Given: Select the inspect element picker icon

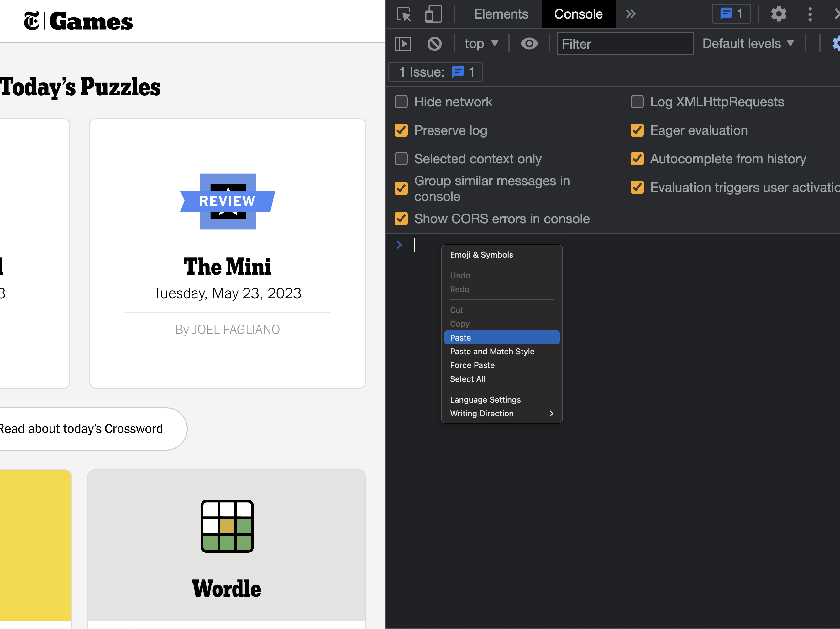Looking at the screenshot, I should coord(404,14).
